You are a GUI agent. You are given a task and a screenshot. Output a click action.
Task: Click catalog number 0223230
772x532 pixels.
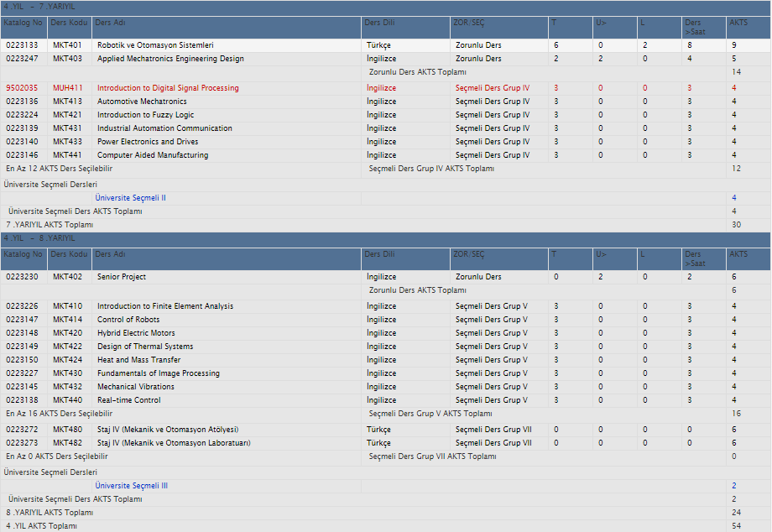pos(22,277)
